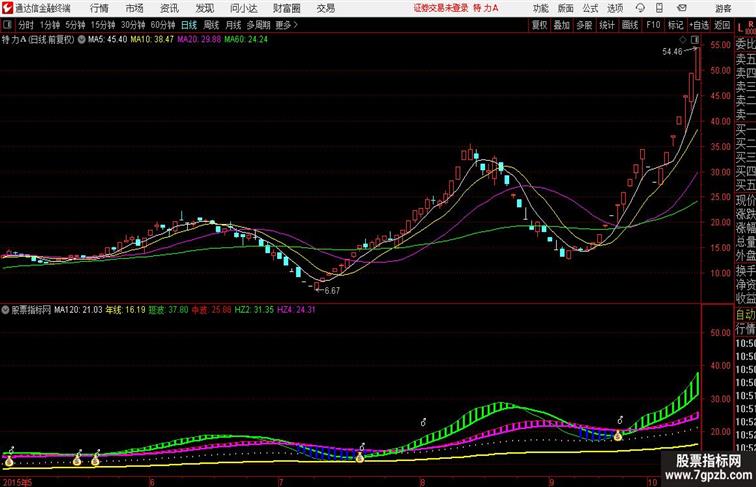Switch to the 1分钟 period tab
This screenshot has height=487, width=756.
click(x=50, y=25)
